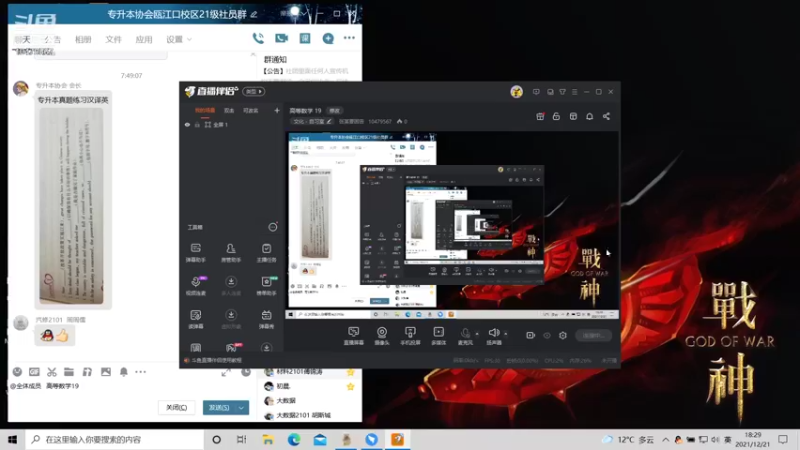Open the streaming tutorial link in status bar

pos(213,360)
